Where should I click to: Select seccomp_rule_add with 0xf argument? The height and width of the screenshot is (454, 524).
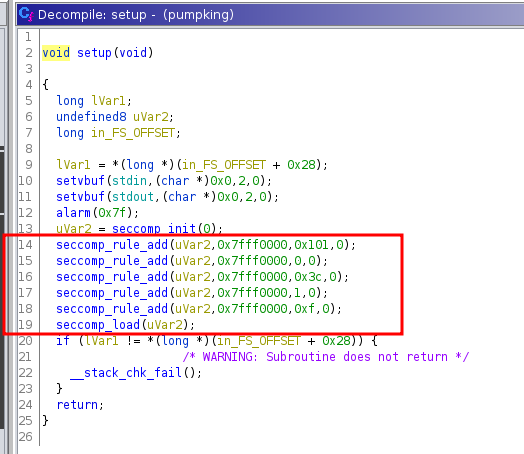[199, 309]
